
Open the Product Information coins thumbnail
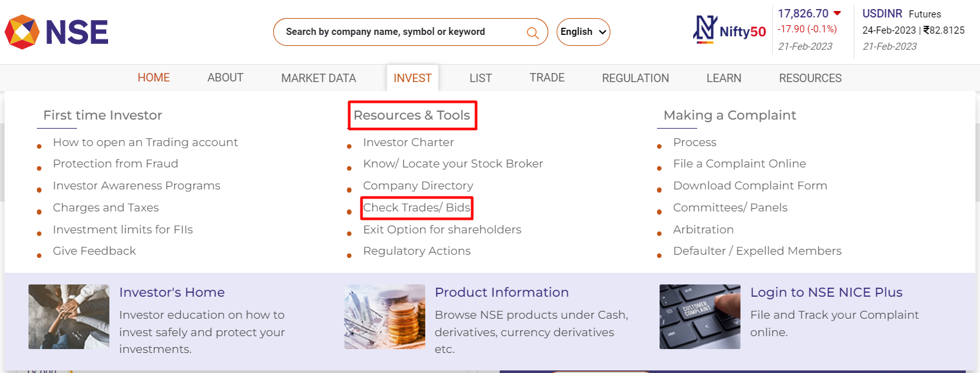pyautogui.click(x=384, y=317)
